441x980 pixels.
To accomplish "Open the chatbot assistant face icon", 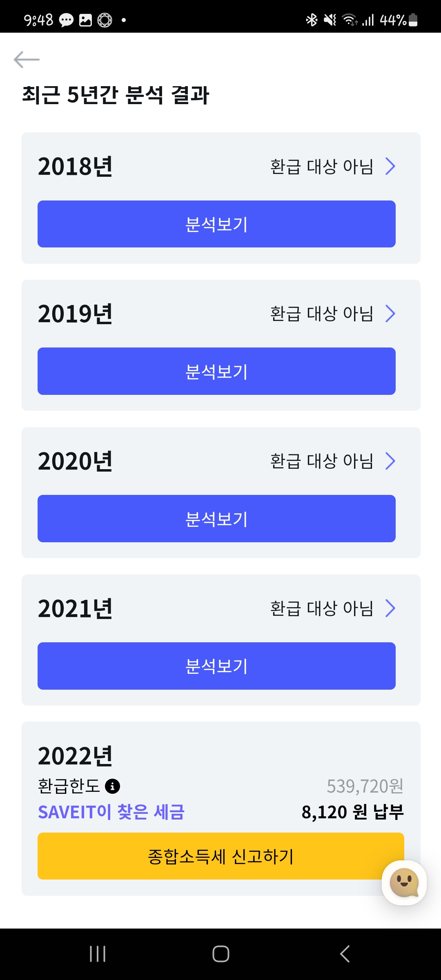I will click(404, 882).
